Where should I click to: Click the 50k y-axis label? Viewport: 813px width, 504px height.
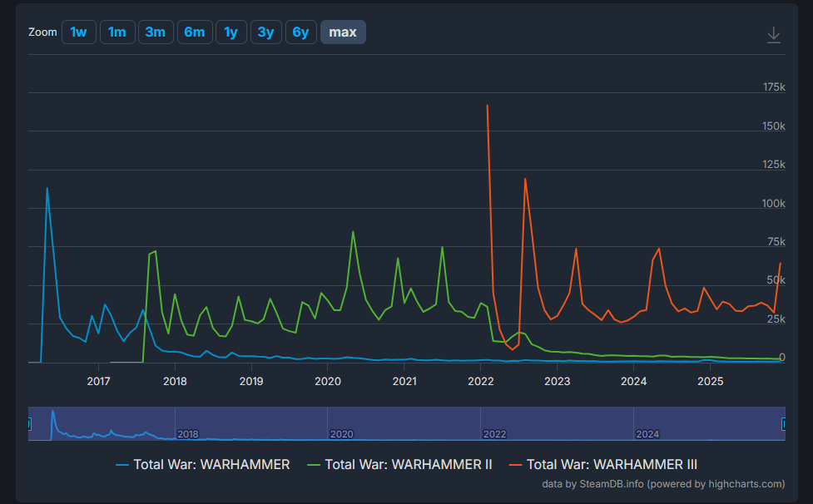click(776, 280)
